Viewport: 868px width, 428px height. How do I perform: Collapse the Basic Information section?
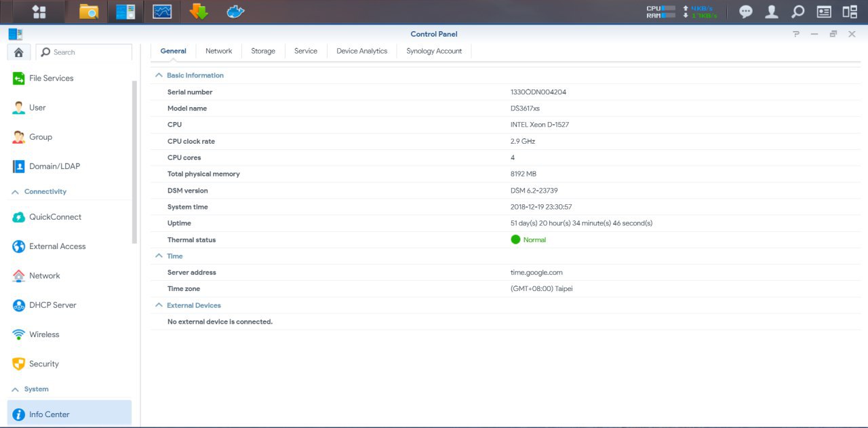click(x=159, y=75)
